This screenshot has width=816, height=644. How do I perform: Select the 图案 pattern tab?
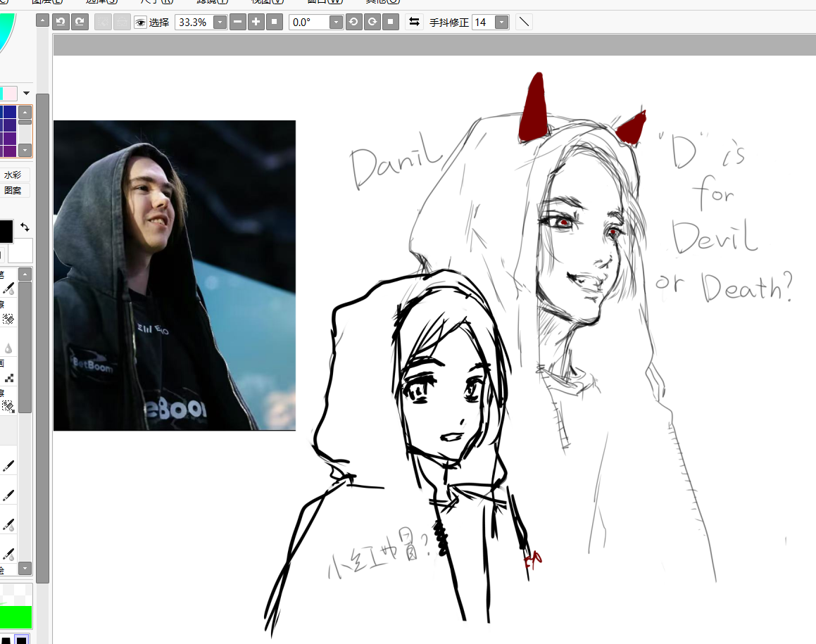13,190
